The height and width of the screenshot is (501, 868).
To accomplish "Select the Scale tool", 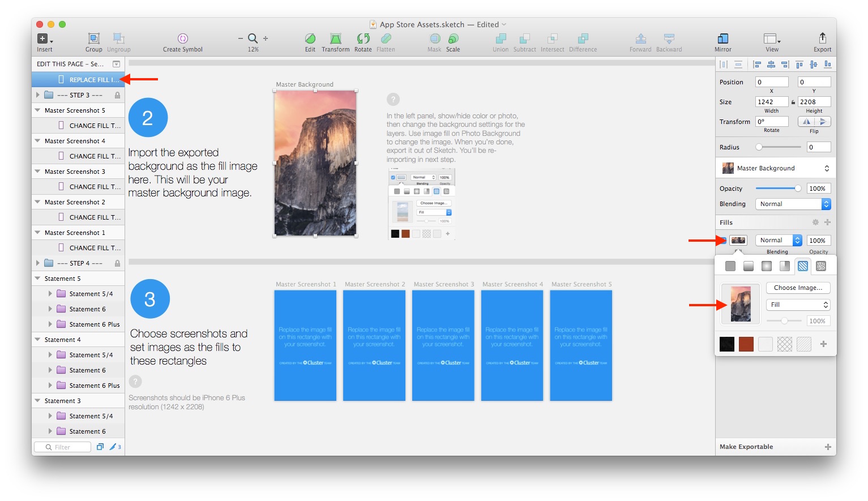I will [453, 38].
